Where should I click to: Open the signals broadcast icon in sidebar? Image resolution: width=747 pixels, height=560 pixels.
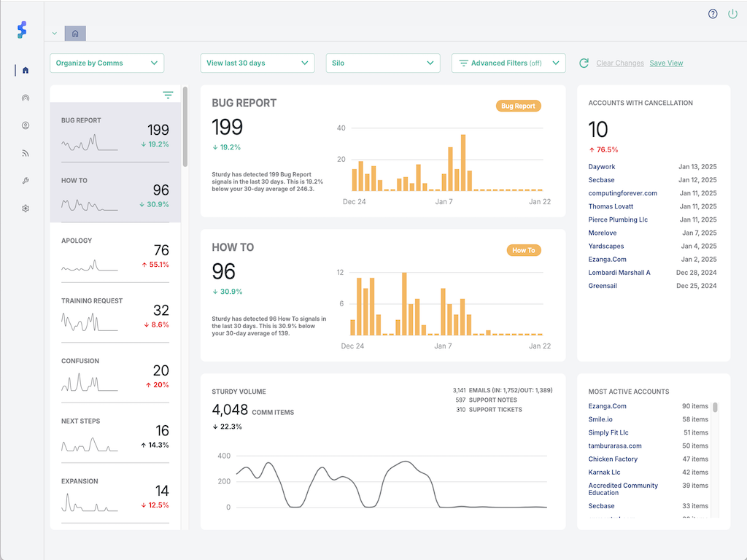click(26, 98)
